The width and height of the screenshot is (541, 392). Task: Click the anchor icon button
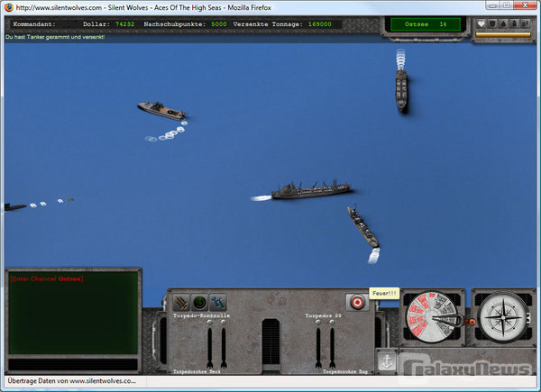[x=386, y=360]
